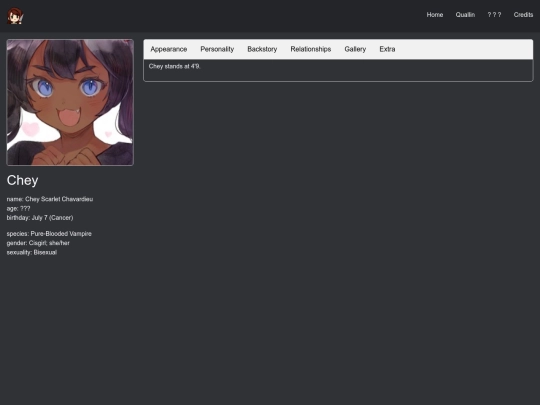The width and height of the screenshot is (540, 405).
Task: Switch to the Personality tab
Action: pyautogui.click(x=217, y=49)
